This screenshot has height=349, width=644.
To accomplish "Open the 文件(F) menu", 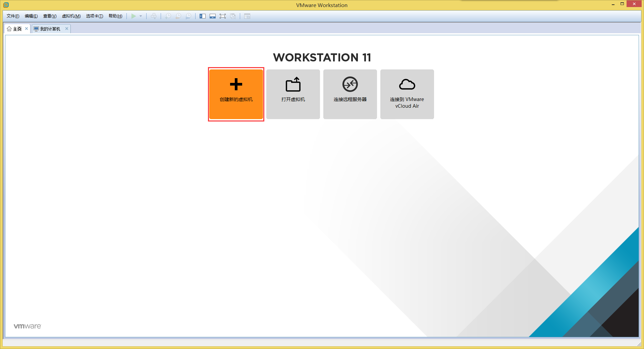I will click(13, 16).
